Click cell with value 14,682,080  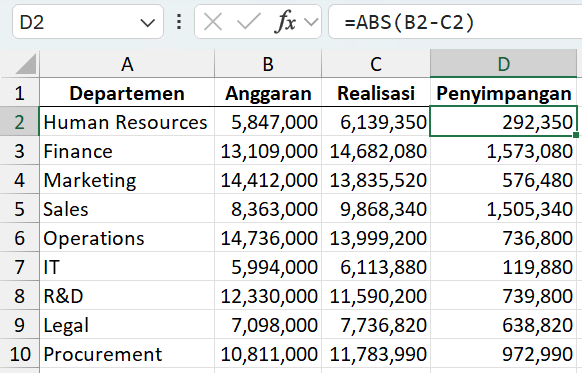click(x=376, y=151)
